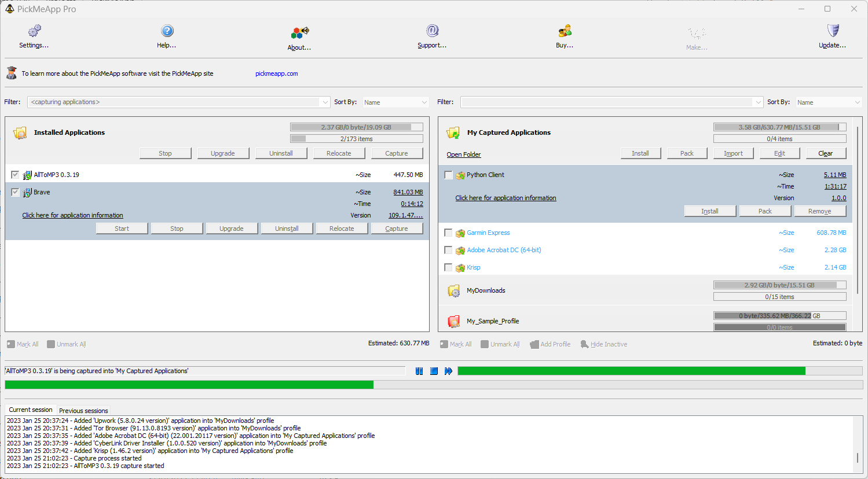Open the left Sort By Name dropdown
The width and height of the screenshot is (868, 479).
tap(395, 102)
